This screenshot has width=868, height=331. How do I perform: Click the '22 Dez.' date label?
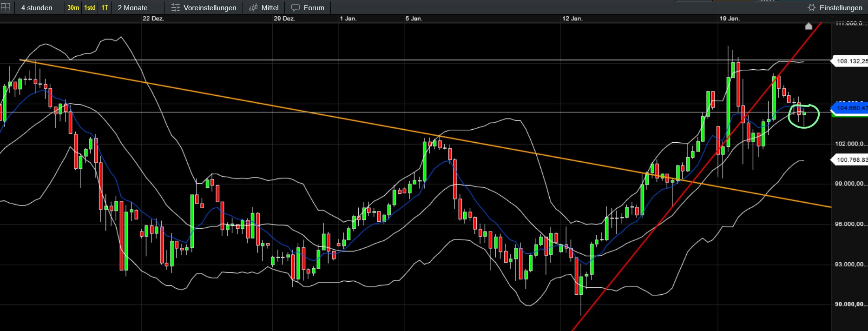click(x=153, y=19)
